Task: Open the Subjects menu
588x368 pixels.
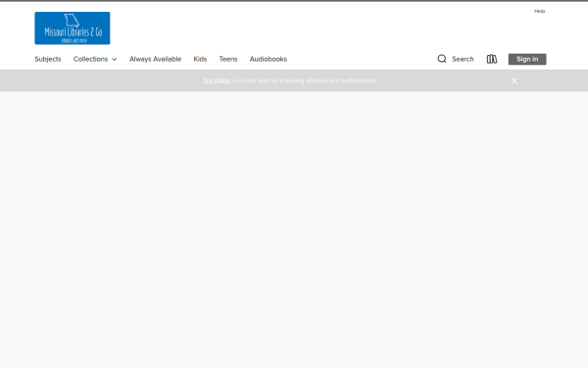Action: point(48,59)
